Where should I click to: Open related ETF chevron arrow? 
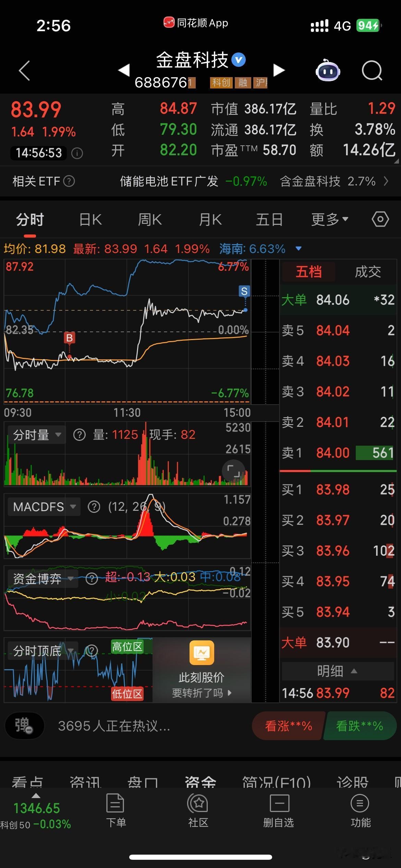point(386,181)
